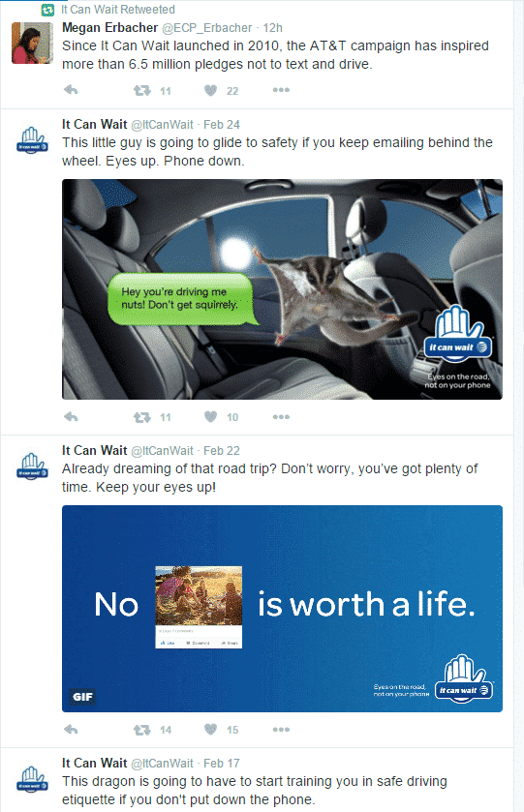Viewport: 524px width, 812px height.
Task: Open the Feb 17 tweet timestamp link
Action: click(x=221, y=763)
